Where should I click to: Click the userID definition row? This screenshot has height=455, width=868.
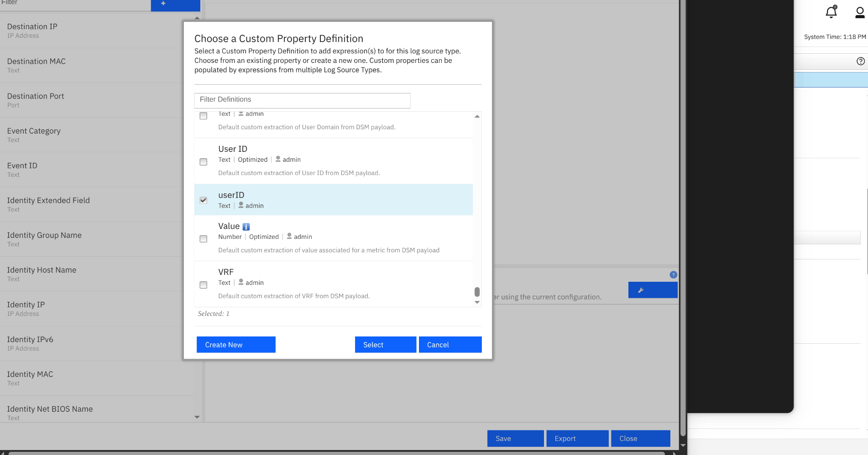pos(334,200)
